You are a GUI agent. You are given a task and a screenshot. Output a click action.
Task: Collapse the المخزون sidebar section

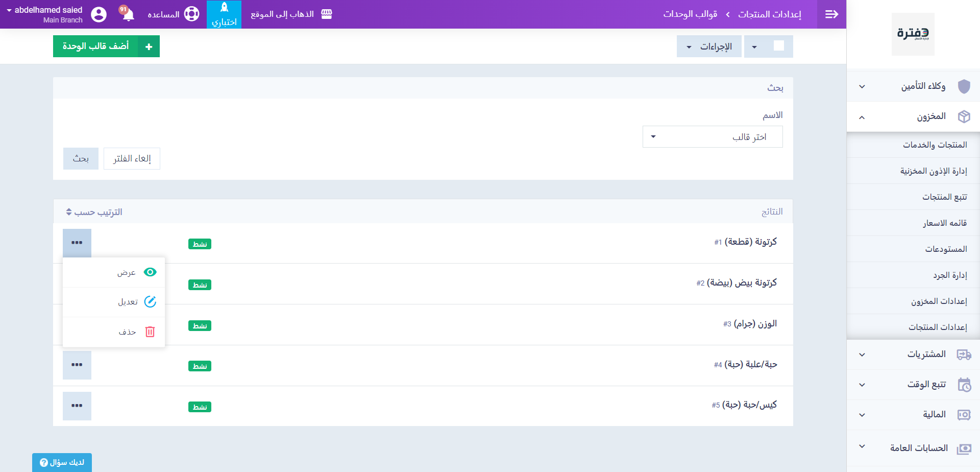point(862,117)
